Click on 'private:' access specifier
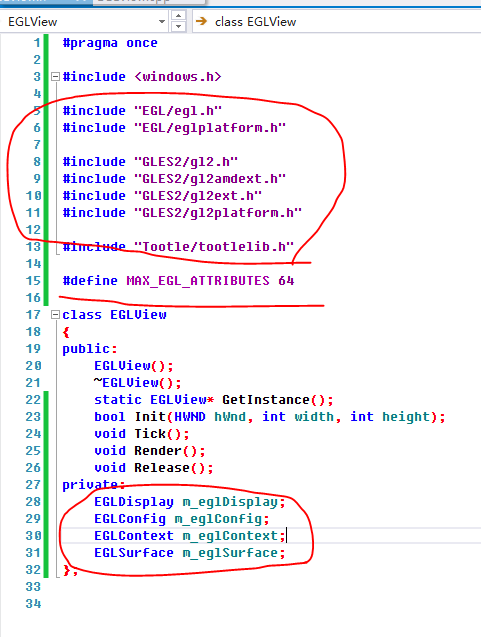This screenshot has width=481, height=637. [x=94, y=485]
